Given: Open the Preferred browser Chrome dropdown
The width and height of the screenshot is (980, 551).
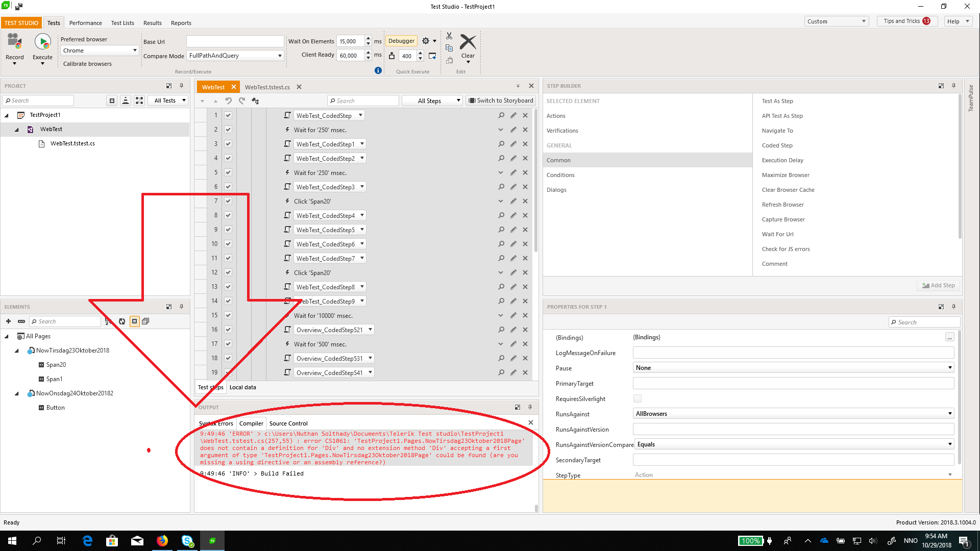Looking at the screenshot, I should (x=100, y=51).
